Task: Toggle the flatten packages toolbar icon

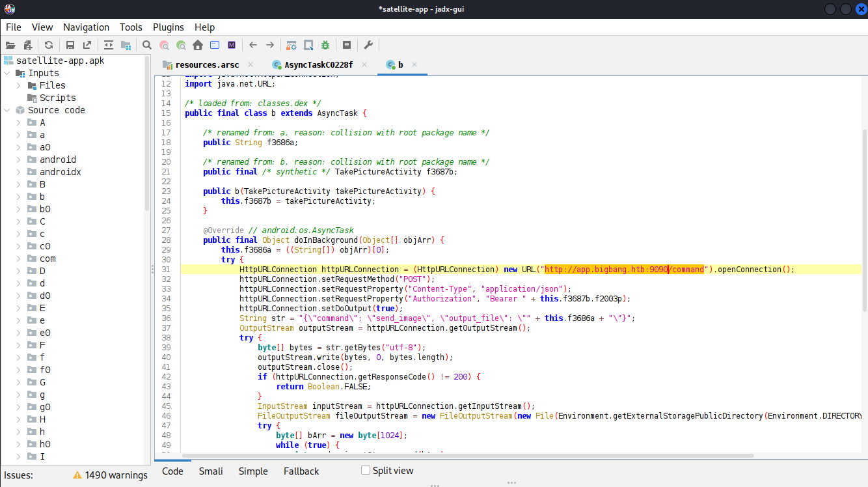Action: 126,45
